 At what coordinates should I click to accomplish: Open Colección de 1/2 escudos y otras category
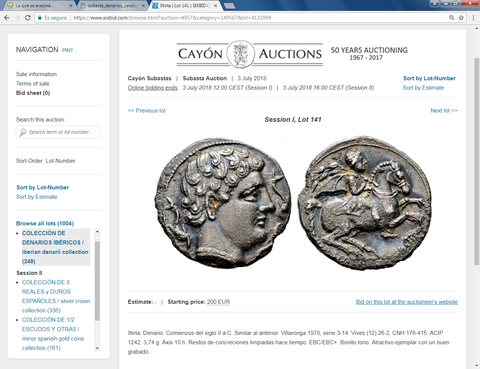point(53,334)
